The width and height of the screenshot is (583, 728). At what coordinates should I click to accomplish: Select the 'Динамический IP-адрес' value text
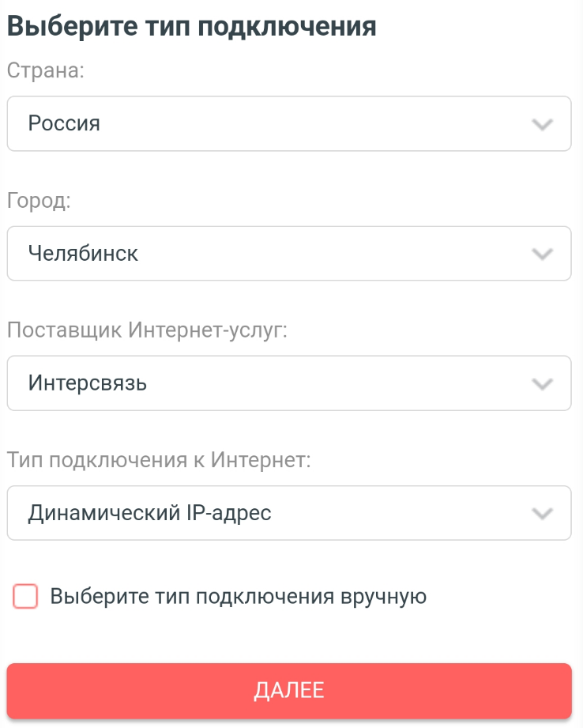pyautogui.click(x=150, y=513)
